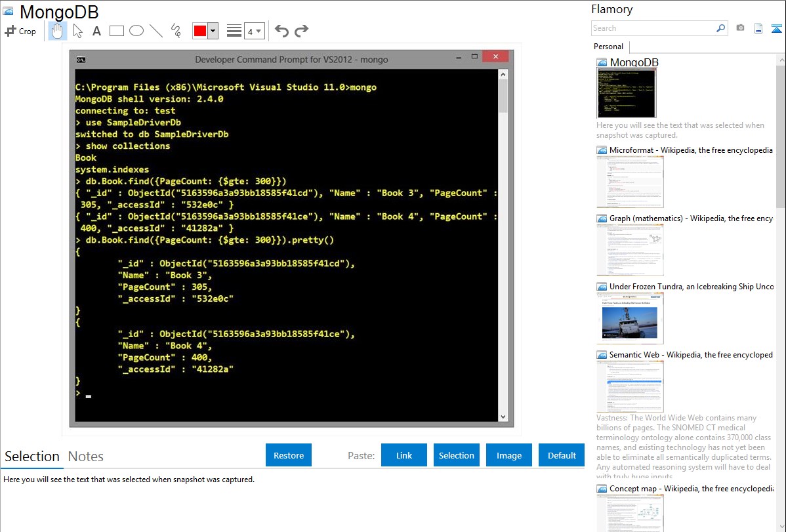Pick the ellipse shape tool
The width and height of the screenshot is (786, 532).
pyautogui.click(x=136, y=31)
